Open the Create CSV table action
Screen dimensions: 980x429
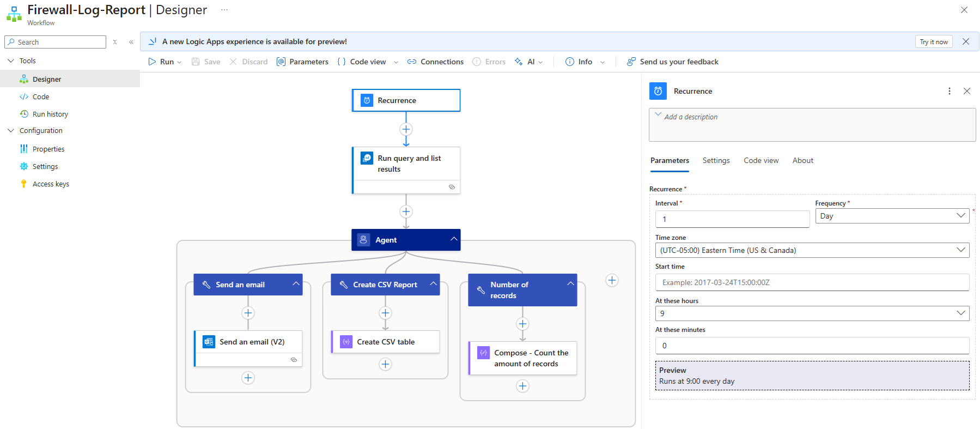tap(386, 342)
